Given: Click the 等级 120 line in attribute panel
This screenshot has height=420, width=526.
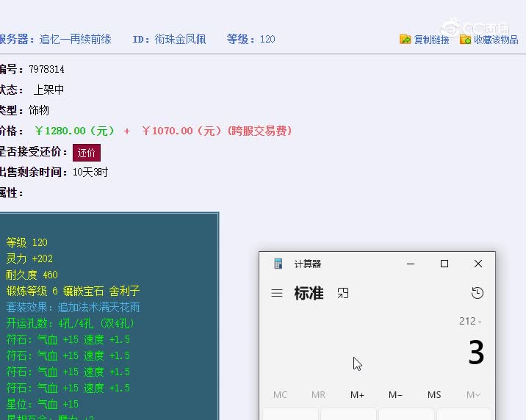Looking at the screenshot, I should click(27, 242).
